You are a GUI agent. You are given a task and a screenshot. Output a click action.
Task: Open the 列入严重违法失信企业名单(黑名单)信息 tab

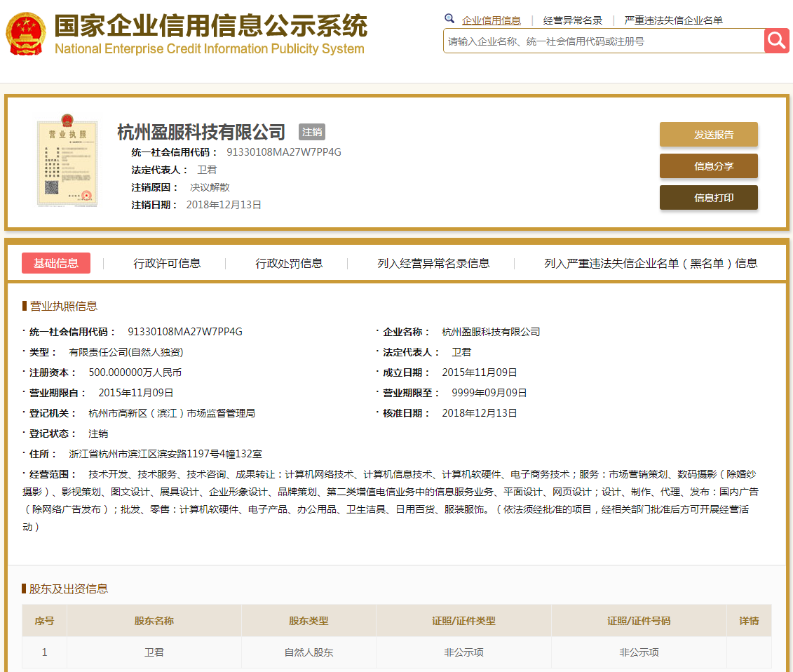coord(651,264)
